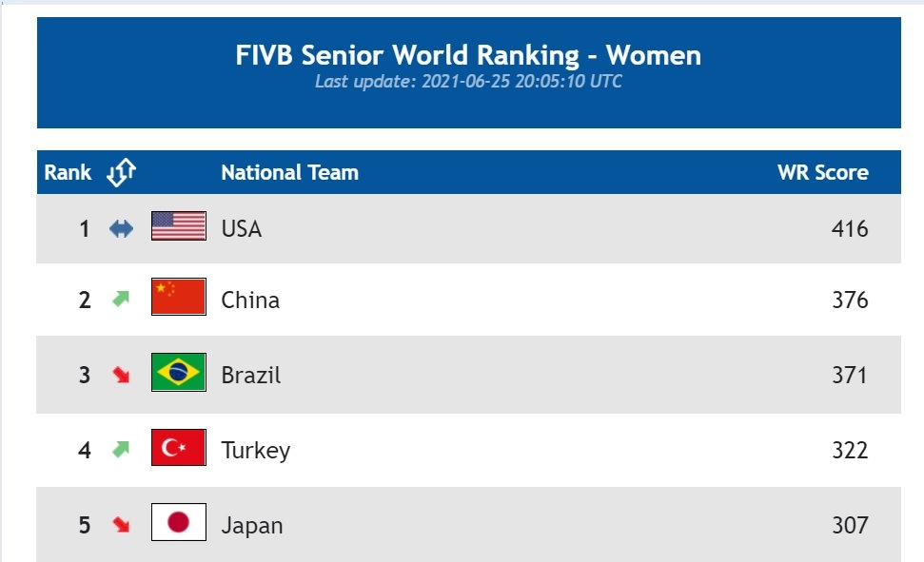The image size is (924, 562).
Task: Click the green rank-up arrow beside Turkey
Action: pos(119,449)
